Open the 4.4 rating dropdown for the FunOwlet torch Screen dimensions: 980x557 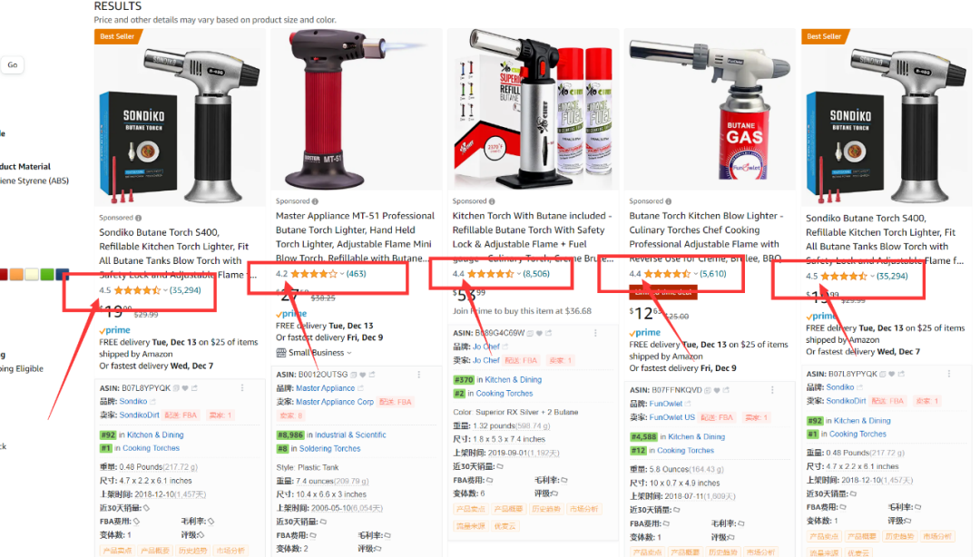pos(695,274)
